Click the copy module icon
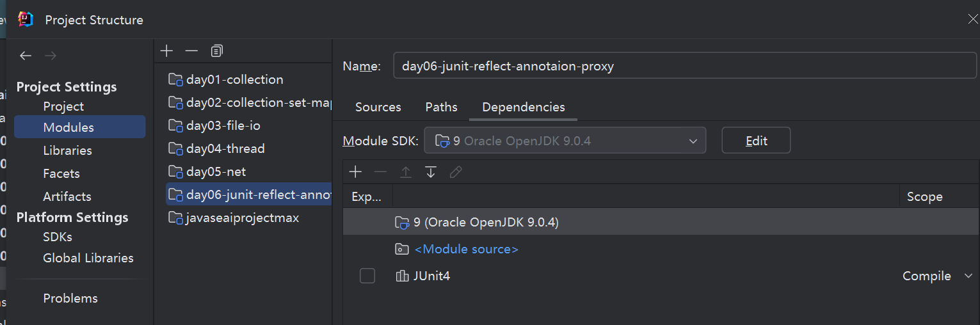The height and width of the screenshot is (325, 980). click(x=217, y=51)
